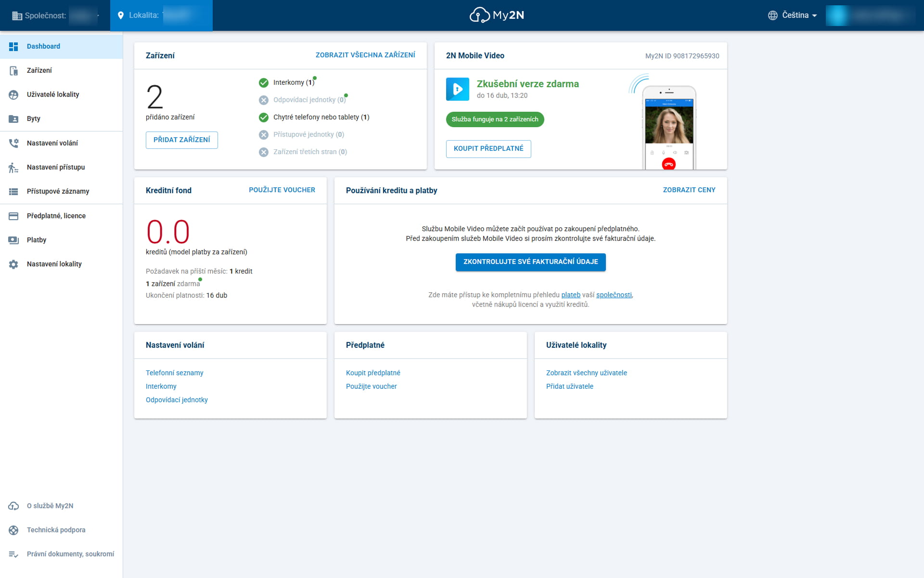Open the Lokalita site selector

tap(161, 15)
